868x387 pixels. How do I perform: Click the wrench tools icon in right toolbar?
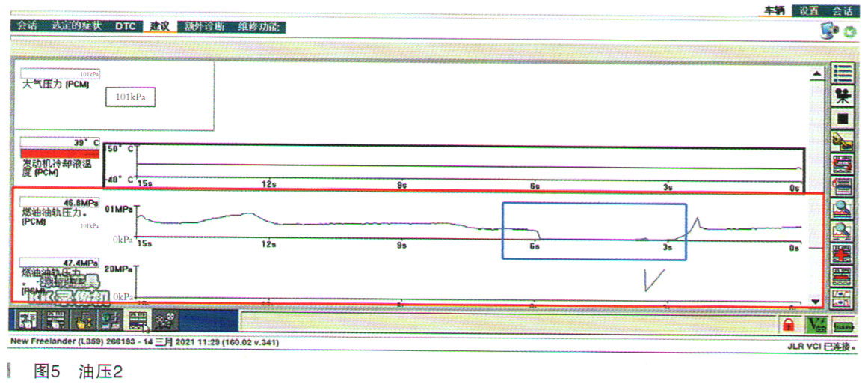[x=843, y=141]
